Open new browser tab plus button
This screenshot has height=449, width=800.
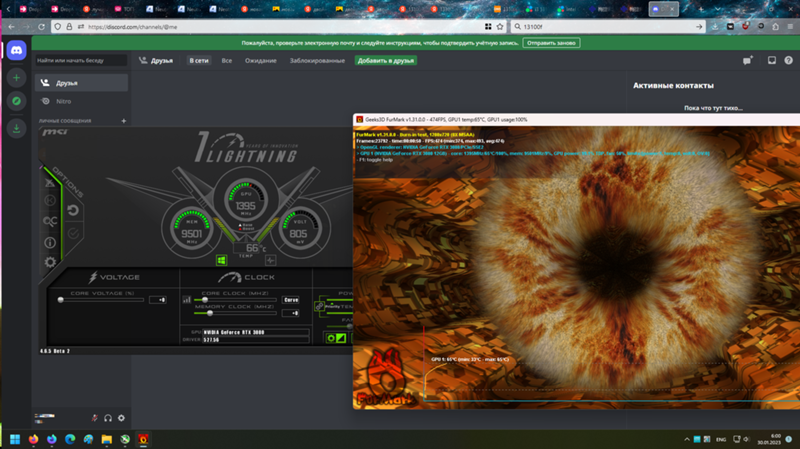(701, 9)
